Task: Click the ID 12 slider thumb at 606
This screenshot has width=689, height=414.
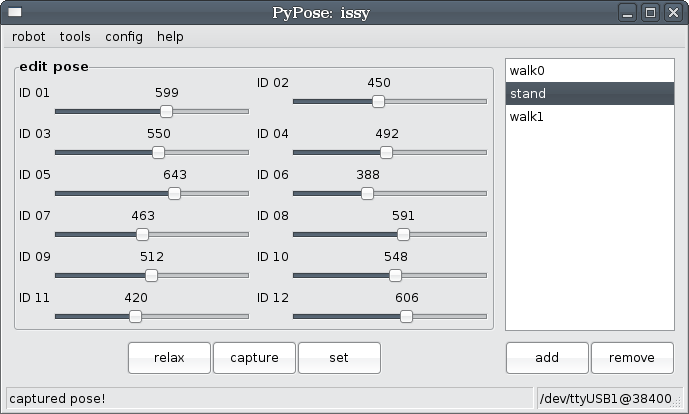Action: tap(406, 316)
